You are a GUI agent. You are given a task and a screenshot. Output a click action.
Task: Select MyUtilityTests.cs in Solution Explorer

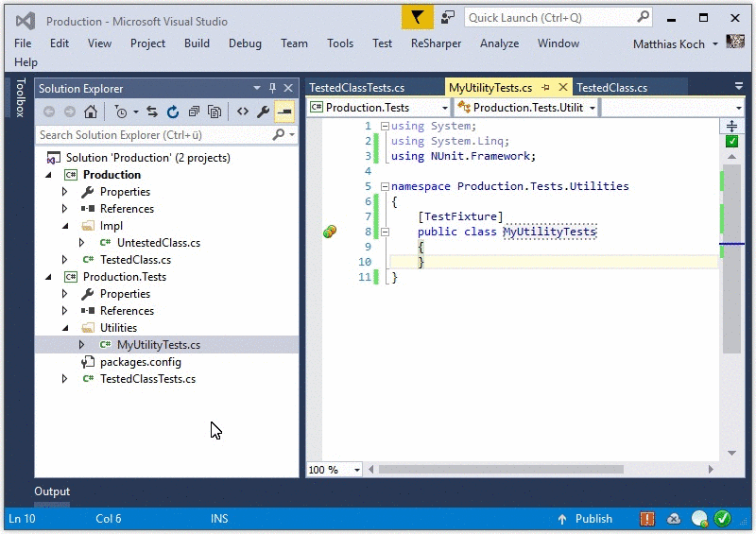(x=158, y=345)
